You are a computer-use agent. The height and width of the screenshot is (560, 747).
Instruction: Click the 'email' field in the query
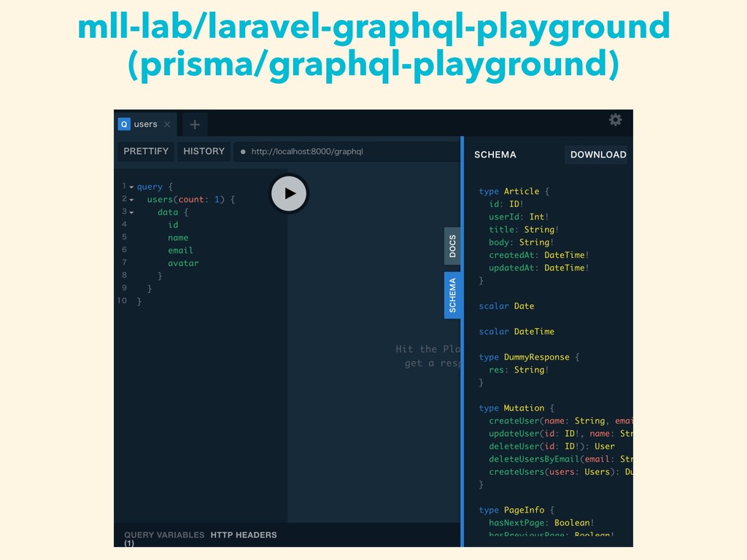tap(180, 251)
